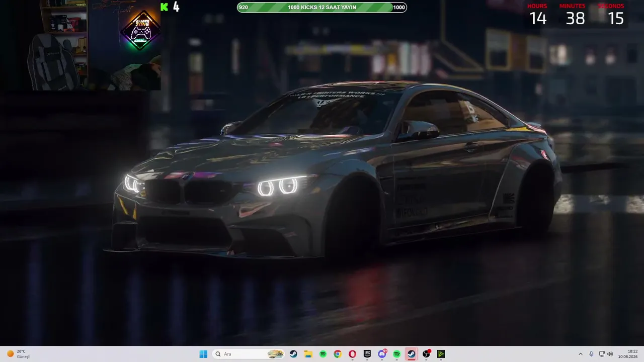Image resolution: width=644 pixels, height=362 pixels.
Task: Click the SECONDS value 15 on the timer
Action: (616, 19)
